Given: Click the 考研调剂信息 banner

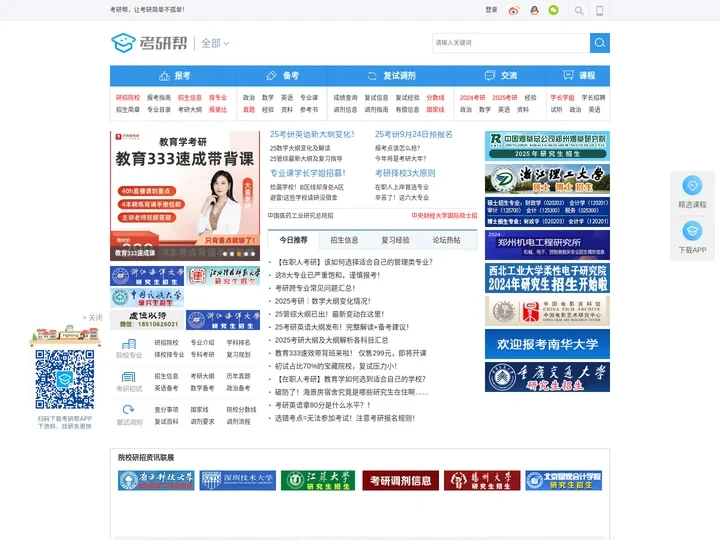Looking at the screenshot, I should coord(400,481).
